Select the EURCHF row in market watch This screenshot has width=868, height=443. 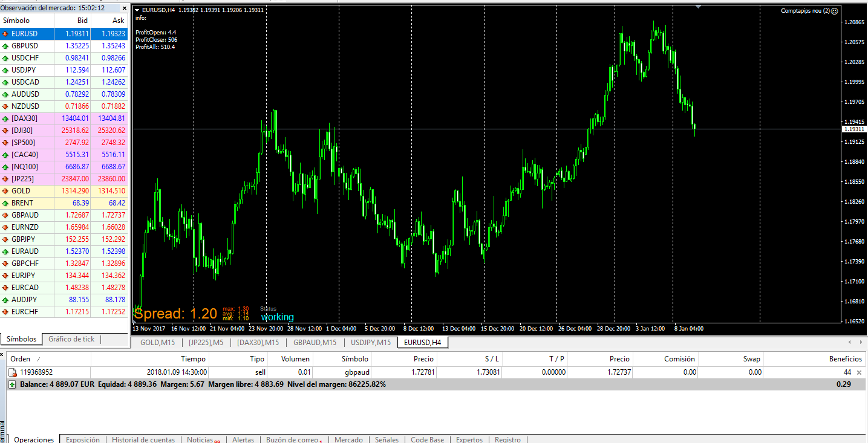(64, 312)
